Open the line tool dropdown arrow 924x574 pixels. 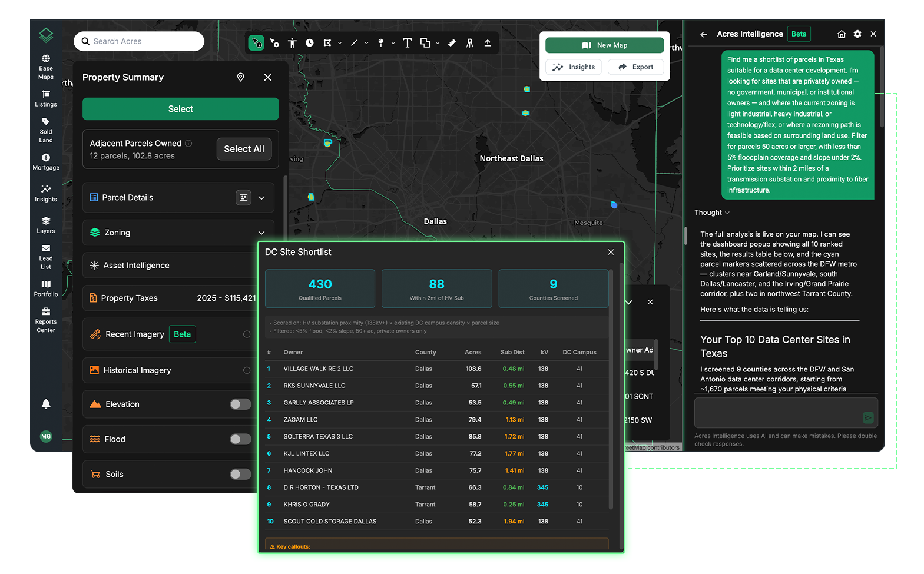pyautogui.click(x=366, y=43)
